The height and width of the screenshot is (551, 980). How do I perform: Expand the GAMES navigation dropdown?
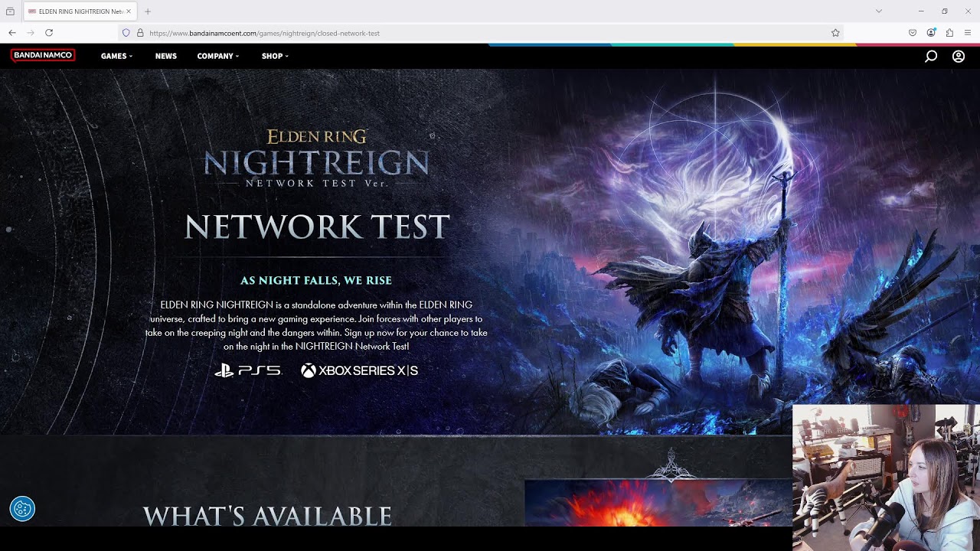(x=116, y=56)
